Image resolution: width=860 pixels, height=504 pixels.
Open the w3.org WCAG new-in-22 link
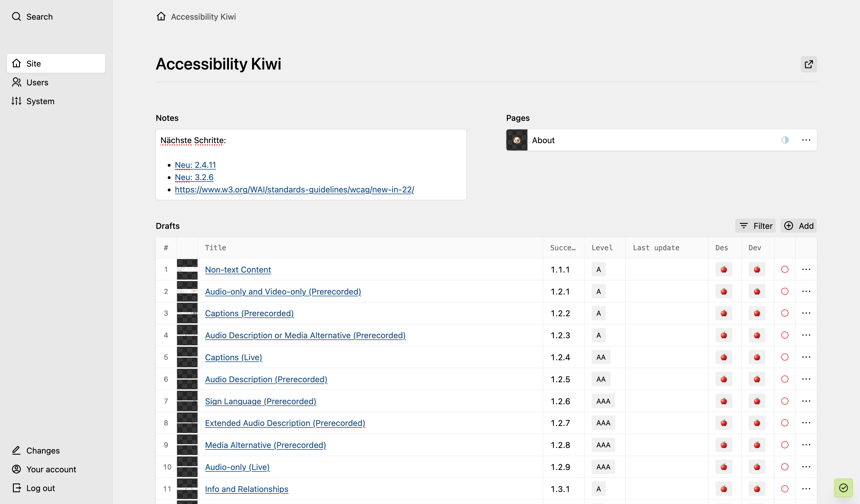click(294, 189)
